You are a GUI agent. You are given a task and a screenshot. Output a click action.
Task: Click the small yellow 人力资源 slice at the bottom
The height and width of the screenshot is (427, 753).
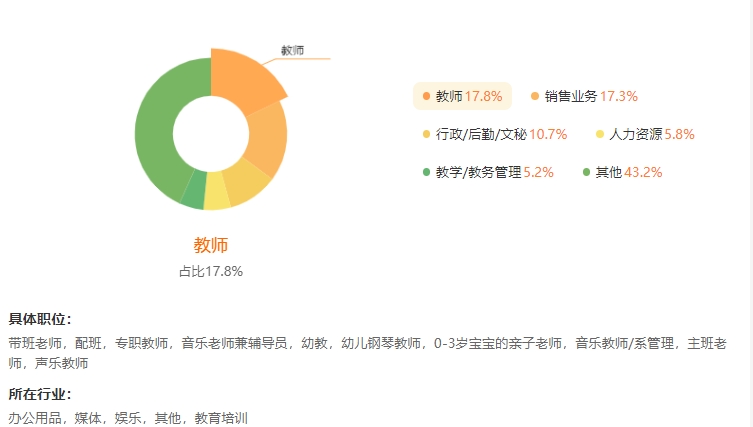click(217, 196)
